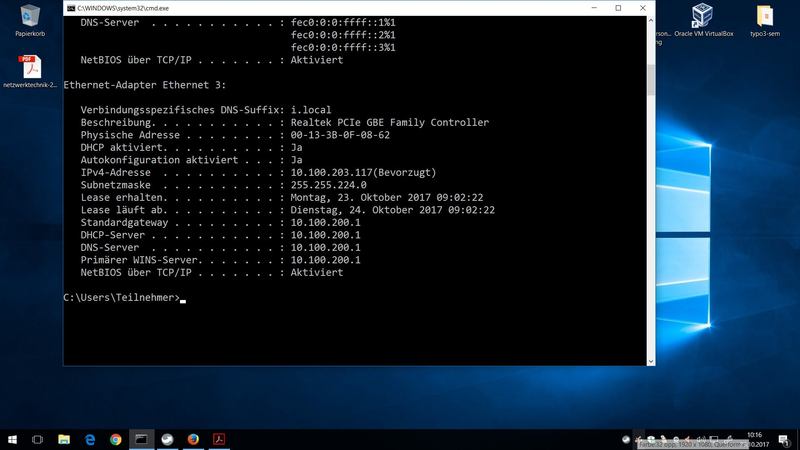
Task: Click the 'Standardgateway' label
Action: coord(124,222)
